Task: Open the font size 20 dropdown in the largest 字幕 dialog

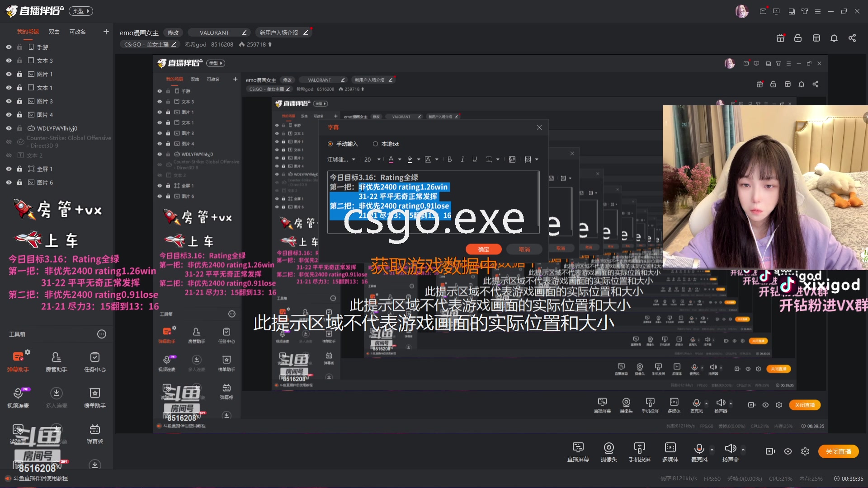Action: pos(372,160)
